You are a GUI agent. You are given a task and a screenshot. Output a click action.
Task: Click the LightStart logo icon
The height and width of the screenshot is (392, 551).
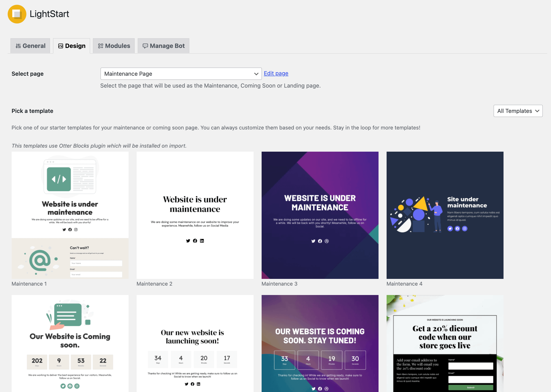click(17, 14)
